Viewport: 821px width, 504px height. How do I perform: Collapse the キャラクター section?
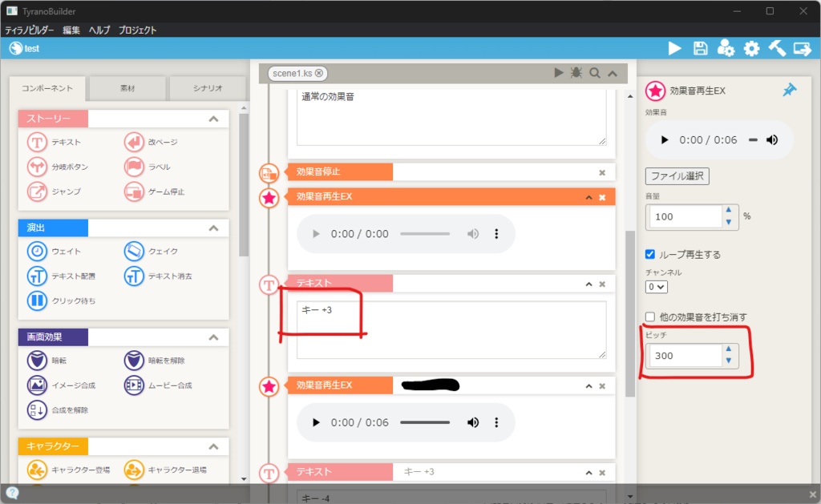point(213,446)
